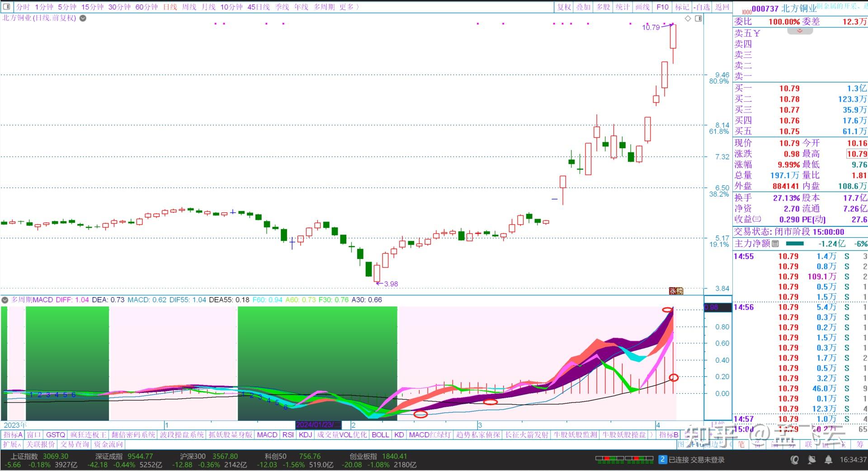Click the bell alert icon in the status bar
Viewport: 868px width, 471px height.
tap(829, 460)
